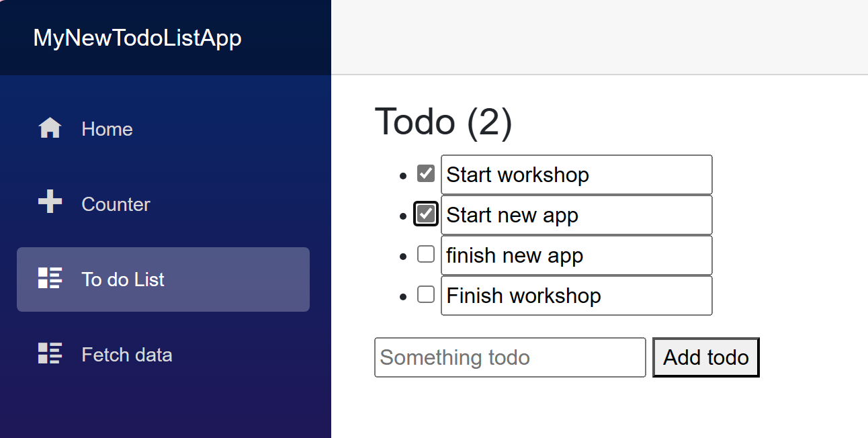Image resolution: width=868 pixels, height=438 pixels.
Task: Select the To do List icon
Action: (x=49, y=279)
